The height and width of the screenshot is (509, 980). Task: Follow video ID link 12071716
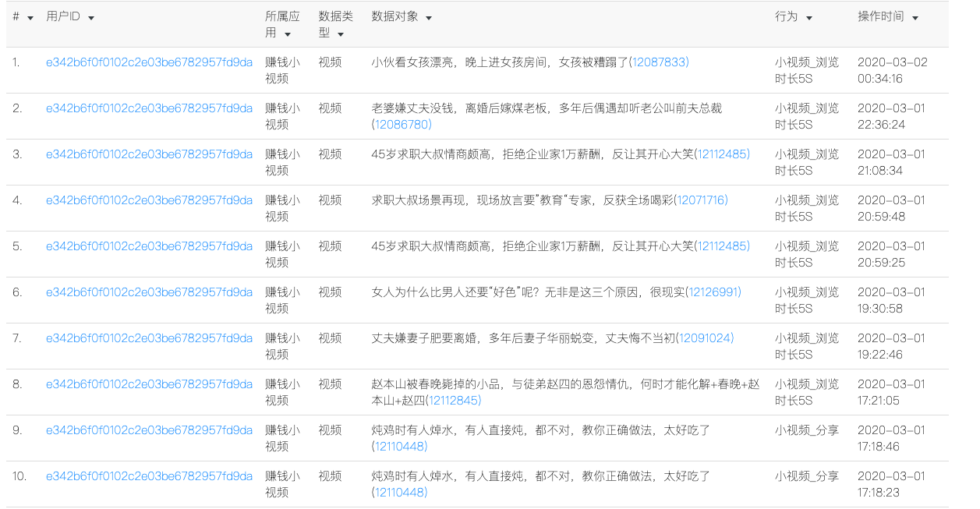click(702, 200)
